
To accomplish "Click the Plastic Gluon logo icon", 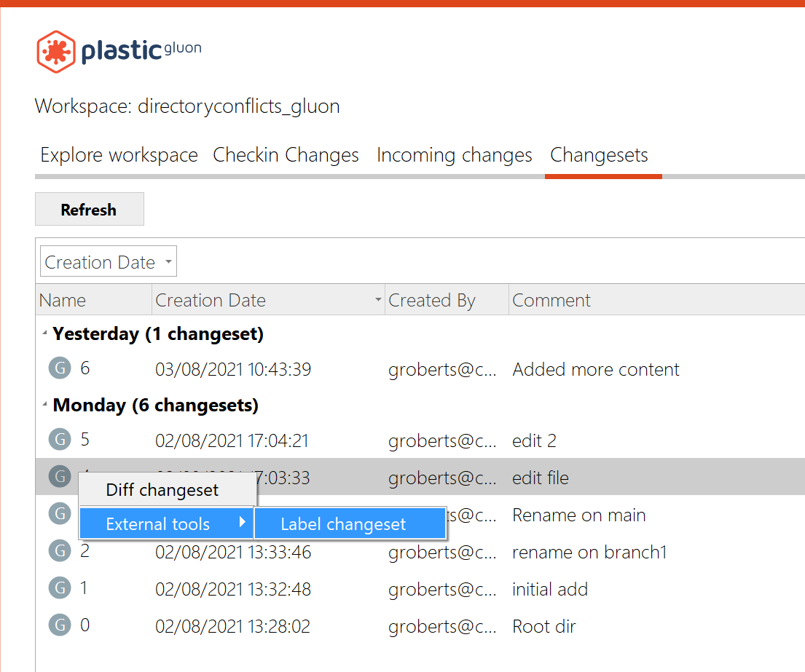I will [x=56, y=52].
